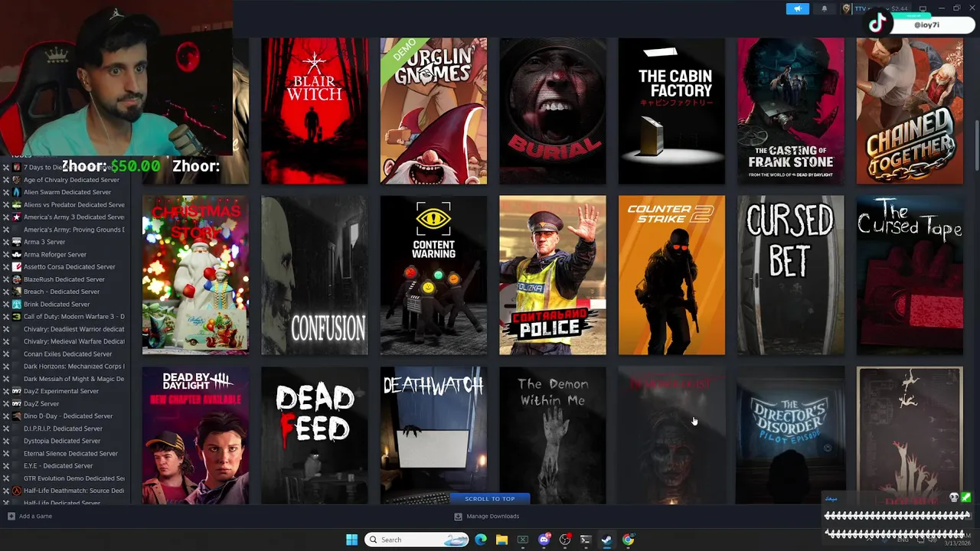Select the Content Warning game cover

(433, 275)
